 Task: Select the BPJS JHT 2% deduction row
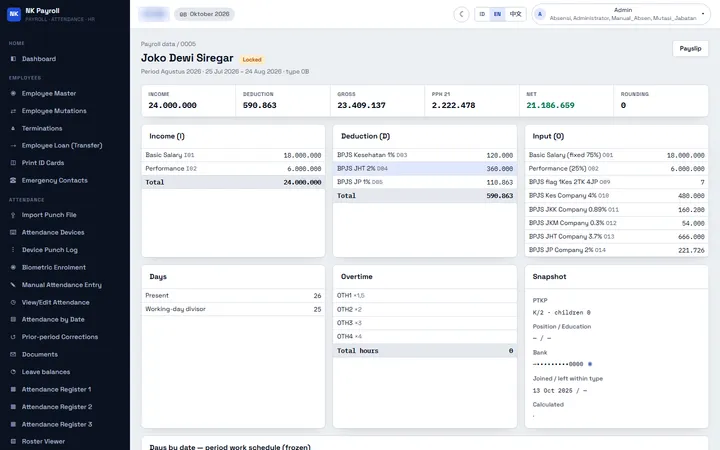(425, 169)
